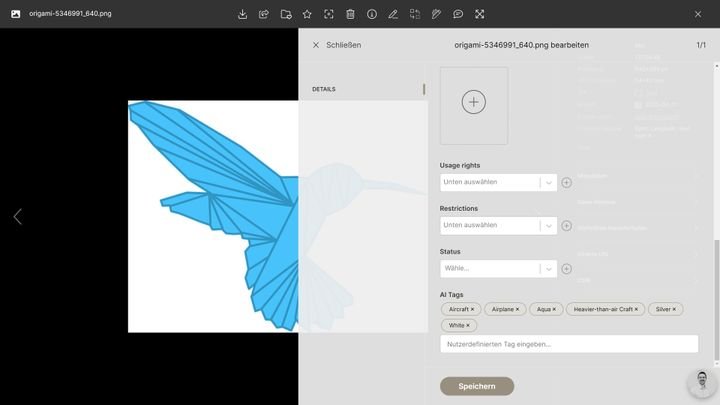
Task: Open the comment bubble icon
Action: coord(458,14)
